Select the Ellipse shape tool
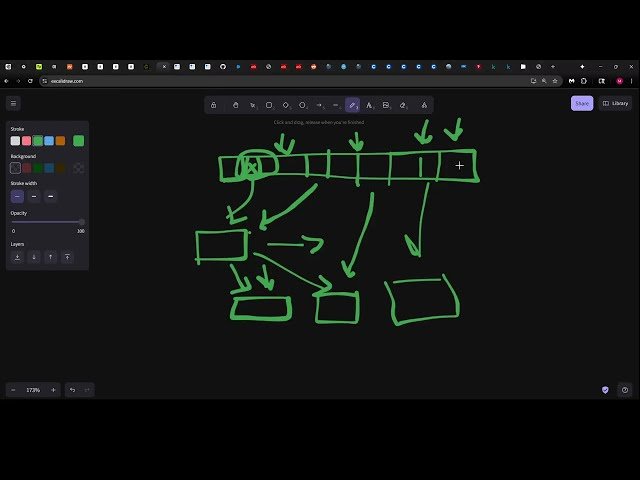 pos(302,104)
